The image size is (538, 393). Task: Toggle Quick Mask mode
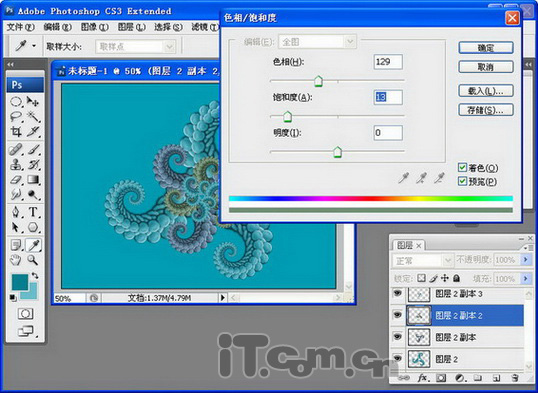[x=25, y=314]
